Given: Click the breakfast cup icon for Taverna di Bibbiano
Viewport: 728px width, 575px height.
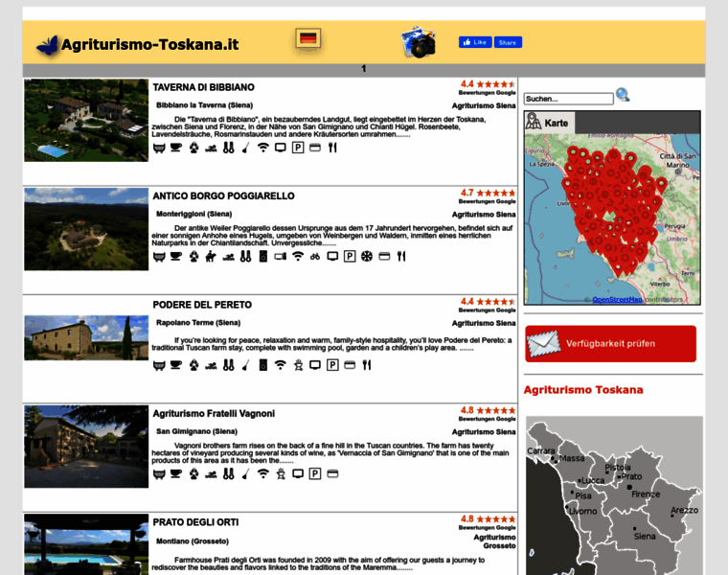Looking at the screenshot, I should coord(176,148).
